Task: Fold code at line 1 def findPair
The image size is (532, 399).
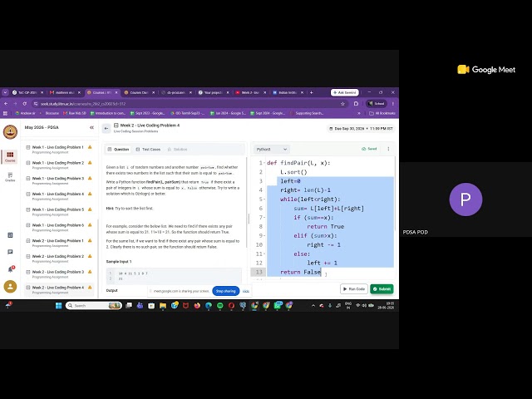Action: 264,163
